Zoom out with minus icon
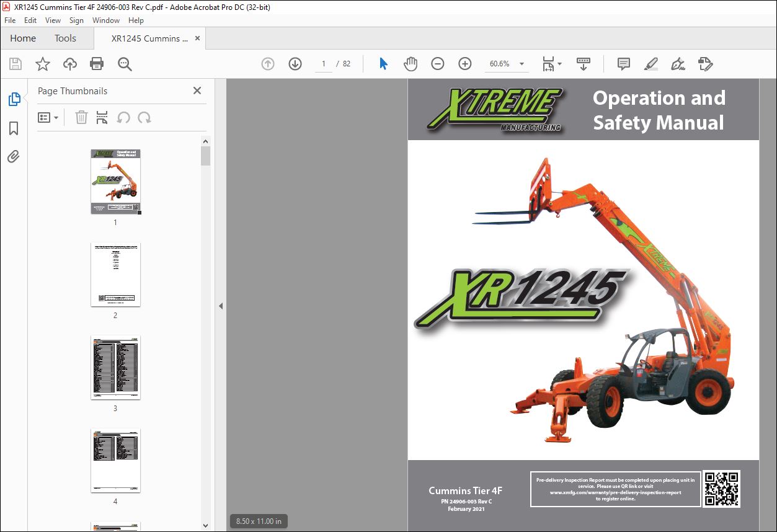Screen dimensions: 777x532 tap(438, 64)
